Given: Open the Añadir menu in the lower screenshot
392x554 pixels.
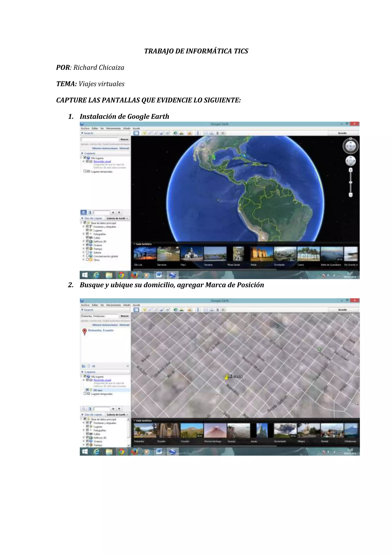Looking at the screenshot, I should tap(127, 305).
